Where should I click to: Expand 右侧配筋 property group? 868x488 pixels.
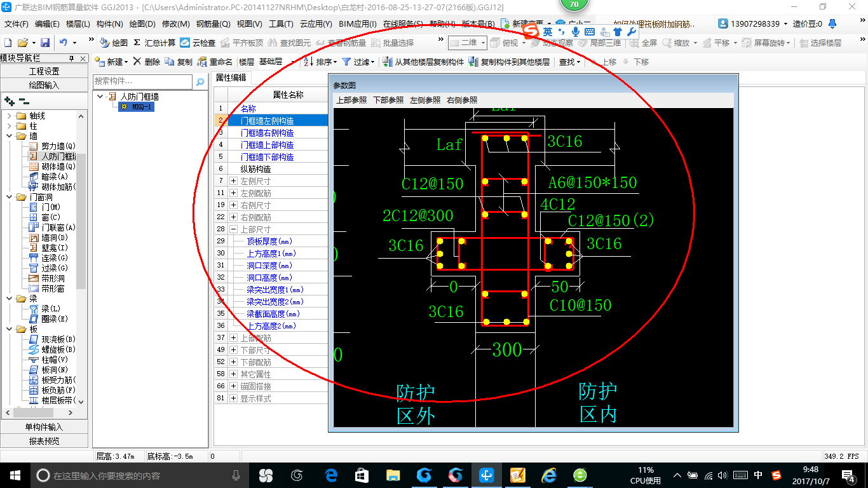point(234,217)
